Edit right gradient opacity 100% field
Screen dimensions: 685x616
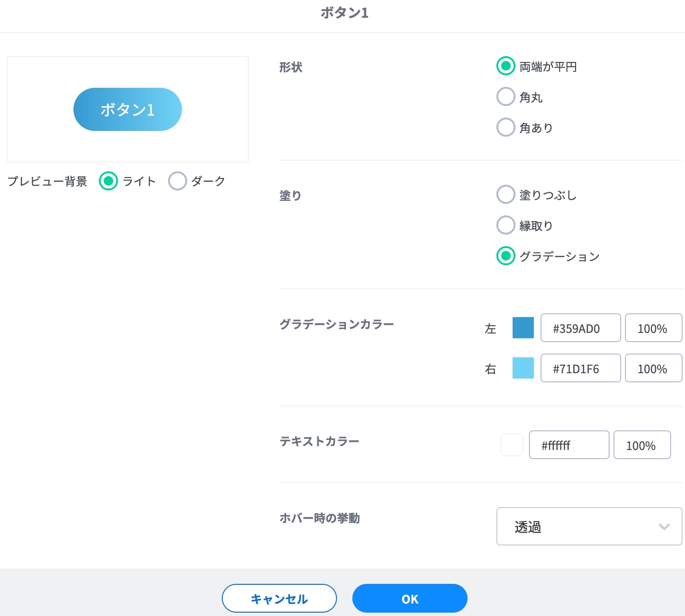coord(654,368)
